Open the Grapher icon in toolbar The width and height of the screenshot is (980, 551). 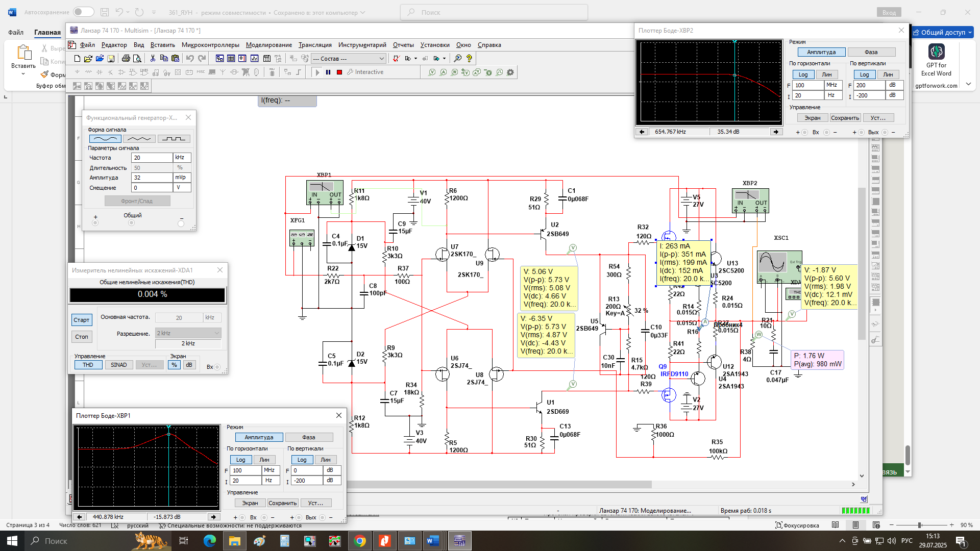click(254, 59)
